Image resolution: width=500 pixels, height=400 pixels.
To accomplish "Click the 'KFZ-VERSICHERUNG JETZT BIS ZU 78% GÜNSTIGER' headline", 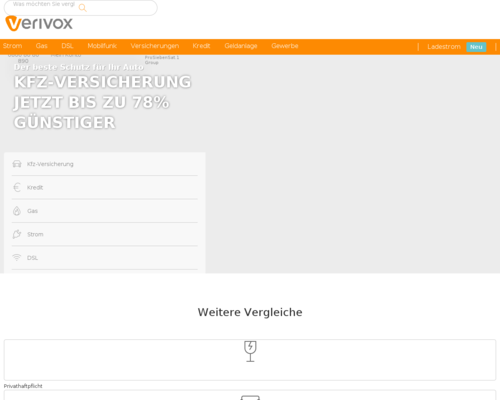I will [x=102, y=102].
